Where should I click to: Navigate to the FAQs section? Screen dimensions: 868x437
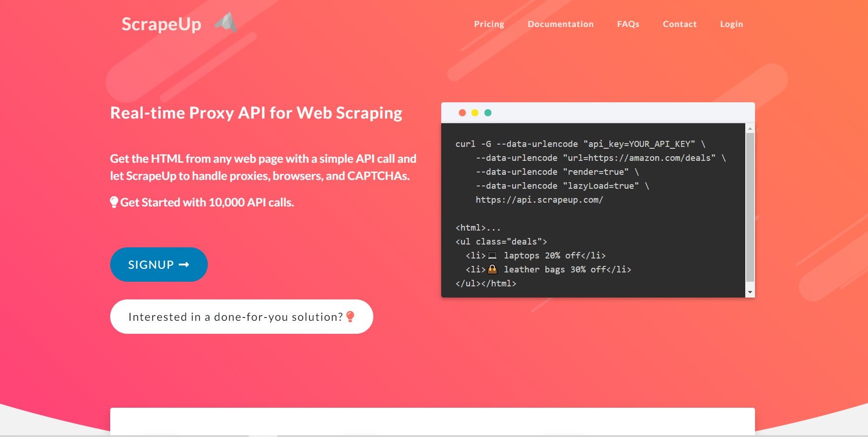(x=628, y=24)
